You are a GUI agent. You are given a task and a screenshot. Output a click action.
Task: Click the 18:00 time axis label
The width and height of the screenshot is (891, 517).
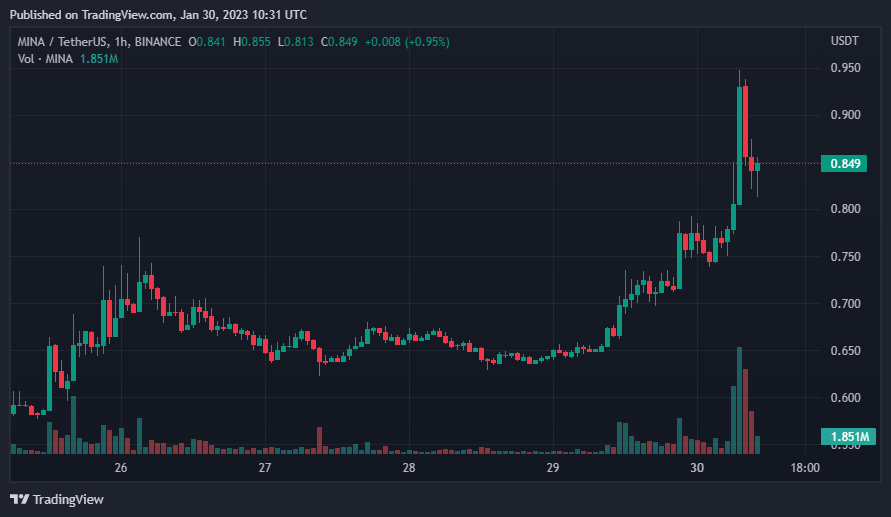tap(805, 468)
